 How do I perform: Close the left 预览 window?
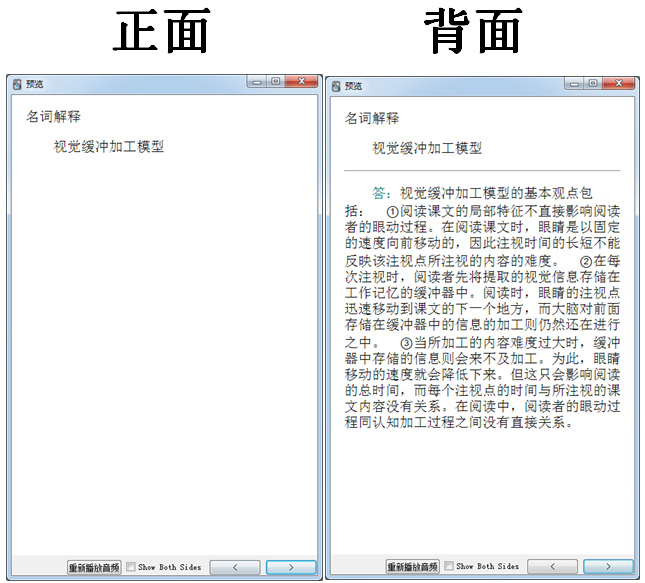(x=302, y=81)
